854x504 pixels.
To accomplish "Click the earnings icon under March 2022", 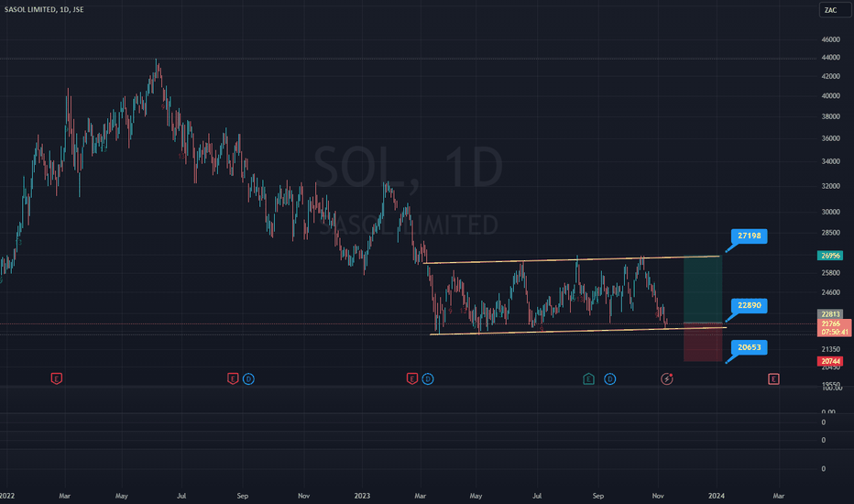I will tap(56, 378).
